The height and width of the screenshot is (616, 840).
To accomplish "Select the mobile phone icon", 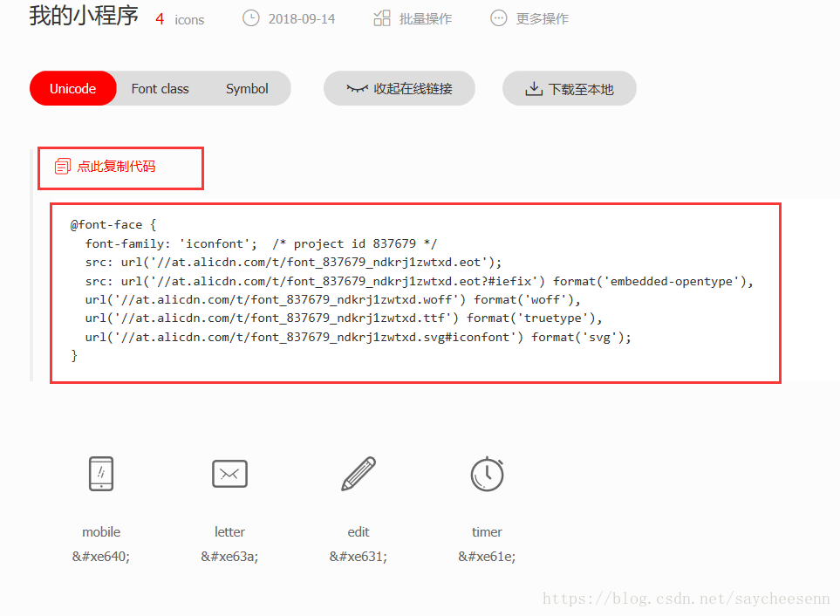I will click(x=101, y=474).
